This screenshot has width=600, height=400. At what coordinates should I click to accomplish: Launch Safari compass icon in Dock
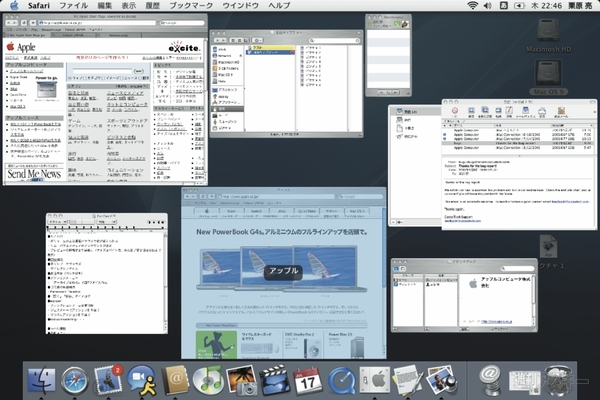pyautogui.click(x=76, y=380)
